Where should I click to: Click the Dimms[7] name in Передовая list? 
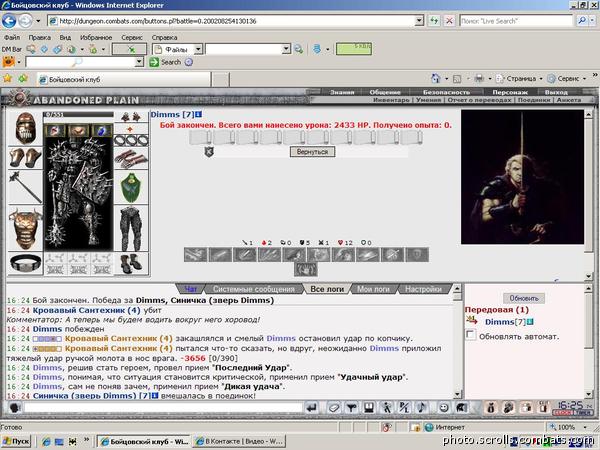(505, 322)
